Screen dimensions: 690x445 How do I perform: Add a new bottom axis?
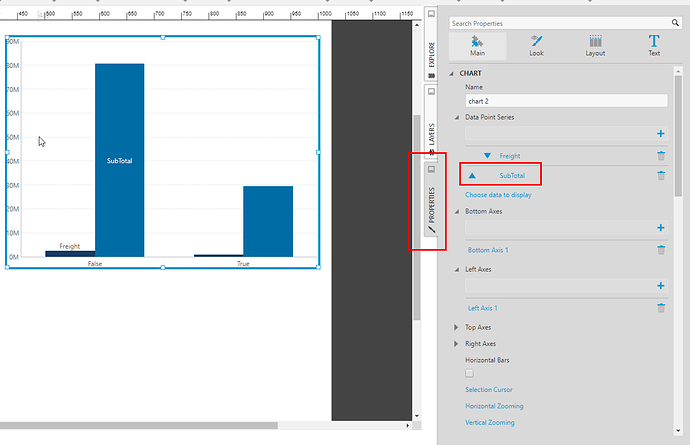tap(661, 228)
